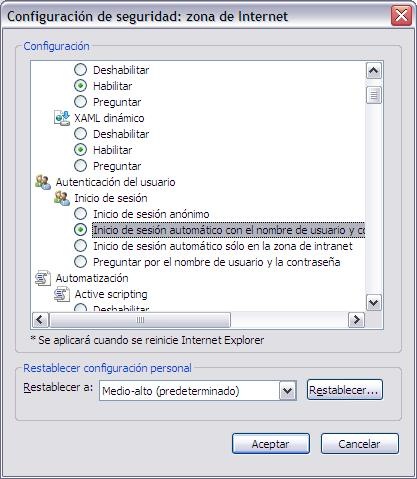
Task: Close the security settings dialog
Action: (x=401, y=16)
